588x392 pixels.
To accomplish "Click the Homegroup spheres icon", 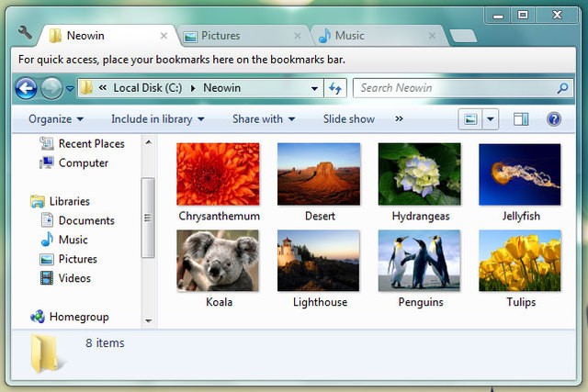I will [38, 317].
